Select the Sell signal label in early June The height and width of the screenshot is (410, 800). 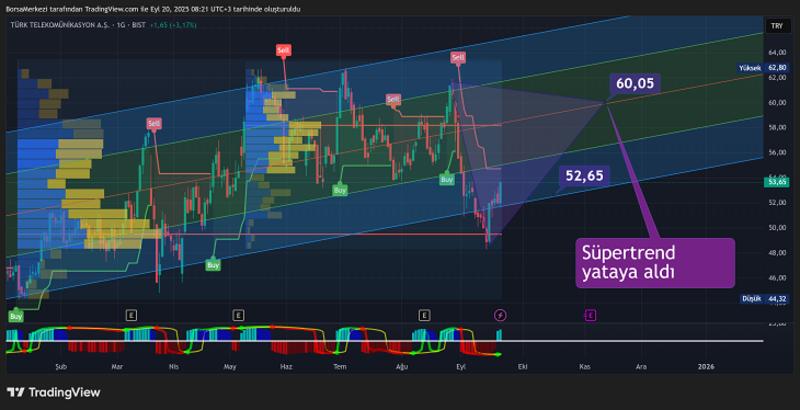click(x=283, y=50)
